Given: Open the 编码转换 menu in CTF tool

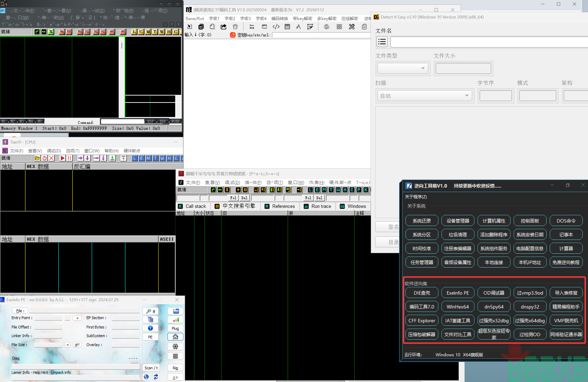Looking at the screenshot, I should click(279, 18).
